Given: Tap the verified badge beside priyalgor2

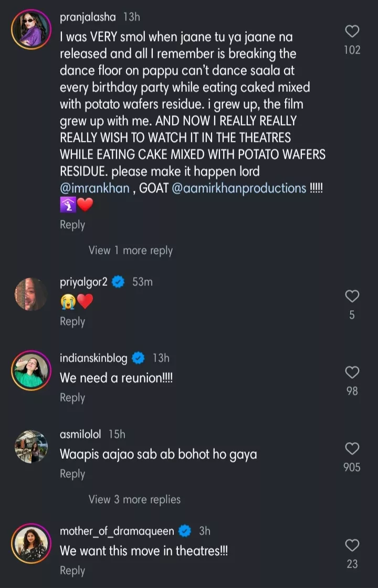Looking at the screenshot, I should click(x=118, y=282).
